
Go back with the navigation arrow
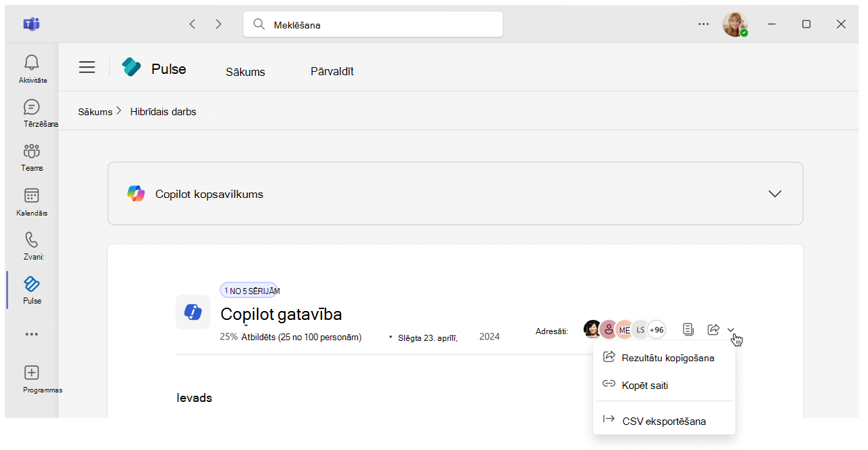coord(193,24)
